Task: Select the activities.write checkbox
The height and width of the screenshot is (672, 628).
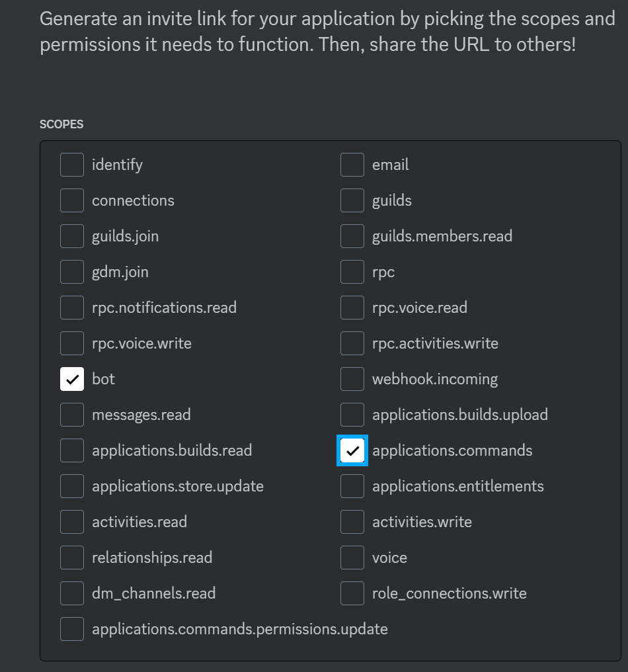Action: click(x=352, y=522)
